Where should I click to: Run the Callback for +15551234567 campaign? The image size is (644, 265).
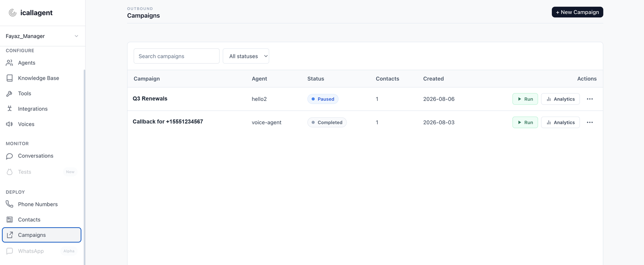tap(525, 122)
